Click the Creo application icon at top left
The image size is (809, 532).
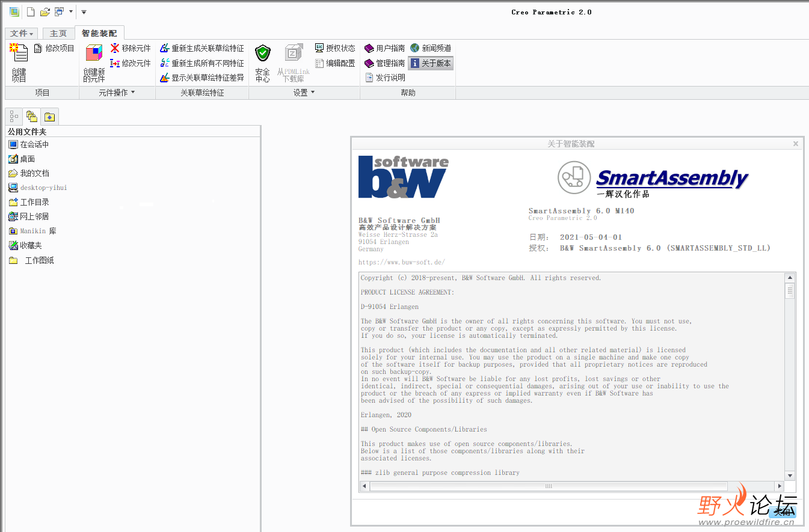[x=14, y=11]
